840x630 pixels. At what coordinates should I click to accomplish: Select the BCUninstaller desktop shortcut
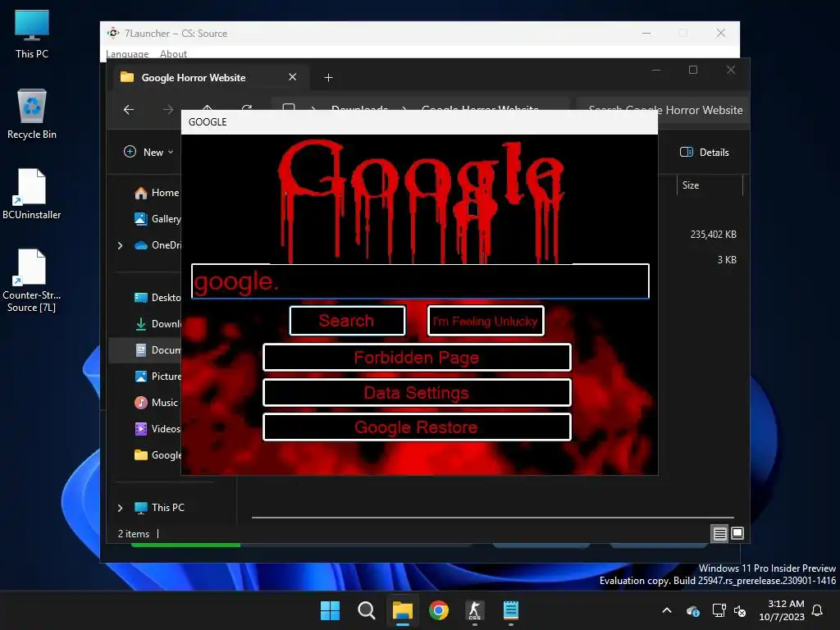point(32,194)
